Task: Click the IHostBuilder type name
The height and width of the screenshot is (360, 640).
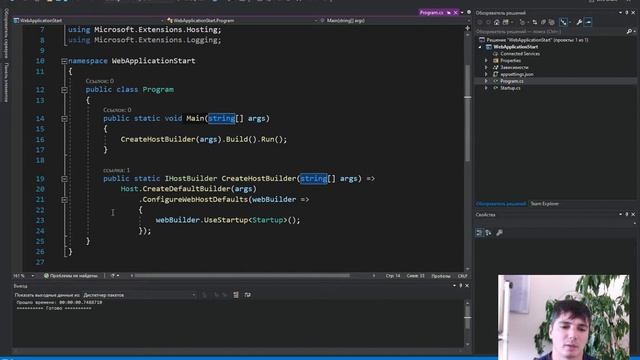Action: [x=191, y=178]
